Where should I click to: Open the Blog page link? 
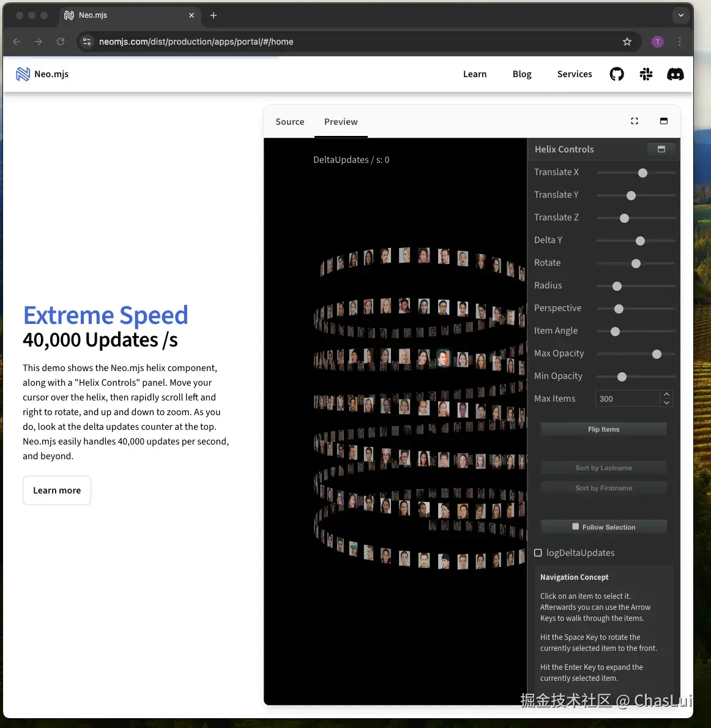pyautogui.click(x=521, y=74)
